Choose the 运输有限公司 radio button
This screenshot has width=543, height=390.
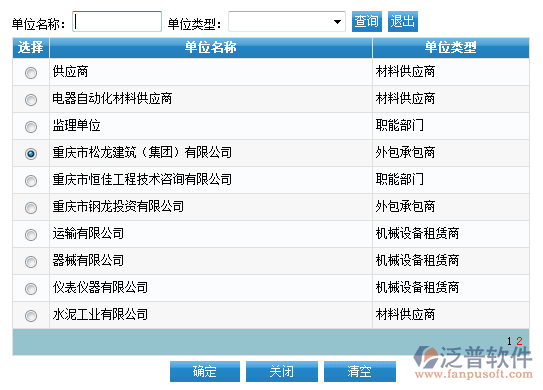click(x=31, y=235)
